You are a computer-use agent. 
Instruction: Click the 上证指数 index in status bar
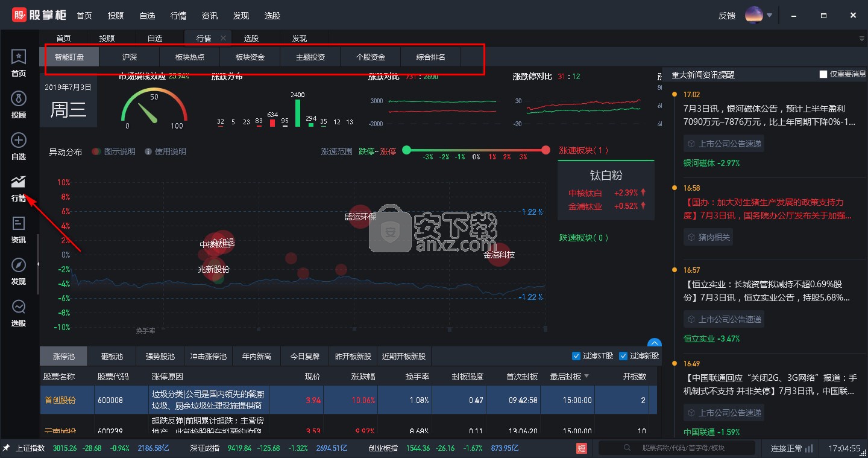(x=30, y=448)
